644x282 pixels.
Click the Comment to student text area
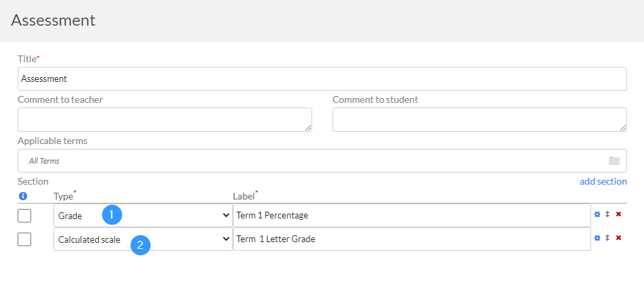[479, 120]
